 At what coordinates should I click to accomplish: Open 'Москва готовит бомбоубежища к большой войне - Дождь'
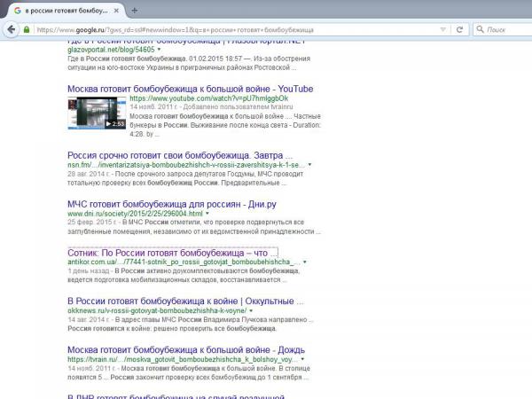tap(186, 350)
